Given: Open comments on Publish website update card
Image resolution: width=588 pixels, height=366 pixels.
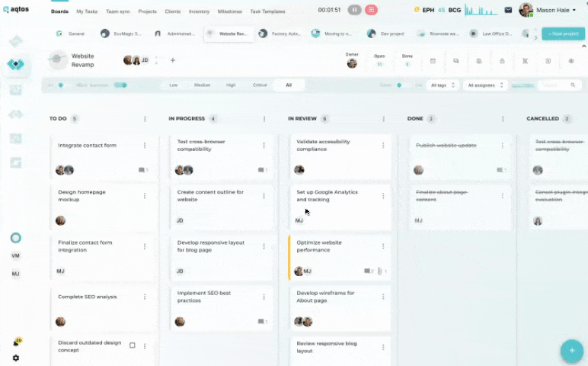Looking at the screenshot, I should (x=501, y=170).
